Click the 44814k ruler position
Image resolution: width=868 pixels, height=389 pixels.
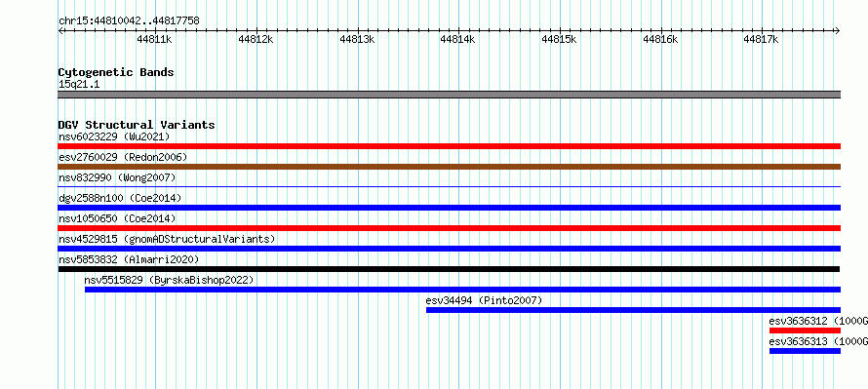[x=457, y=39]
